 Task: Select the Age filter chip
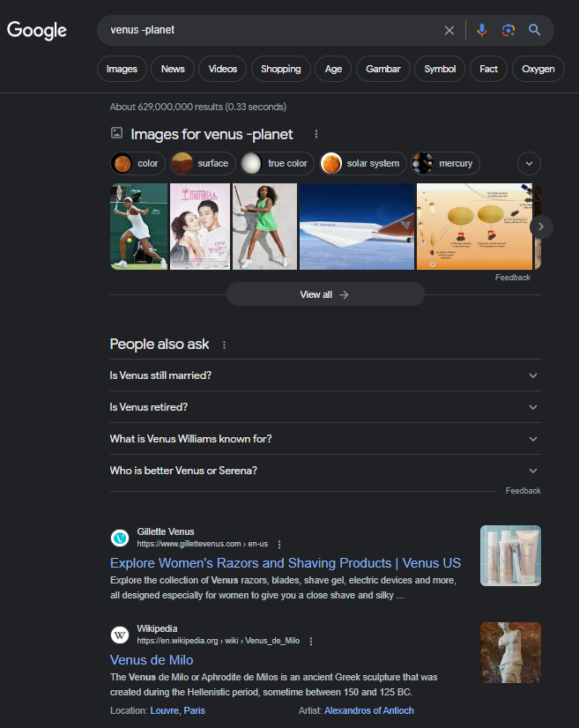tap(333, 69)
